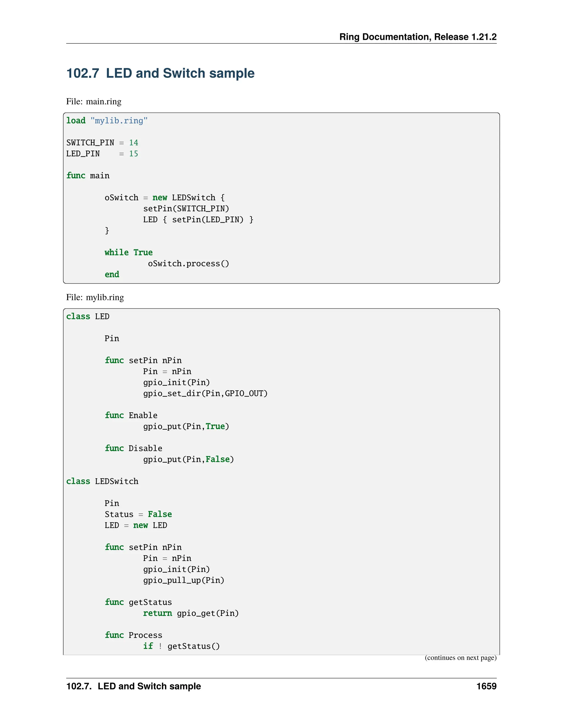
Task: Click the 'Ring Documentation, Release 1.21.2' header
Action: (x=418, y=37)
